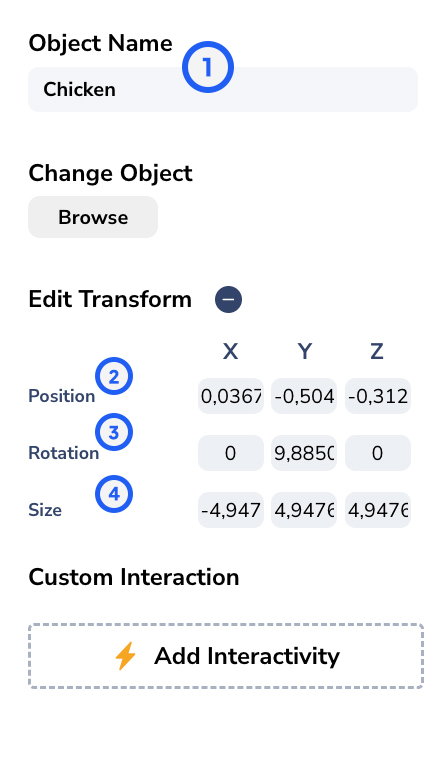Select the Position X value field
This screenshot has height=772, width=448.
pos(231,396)
